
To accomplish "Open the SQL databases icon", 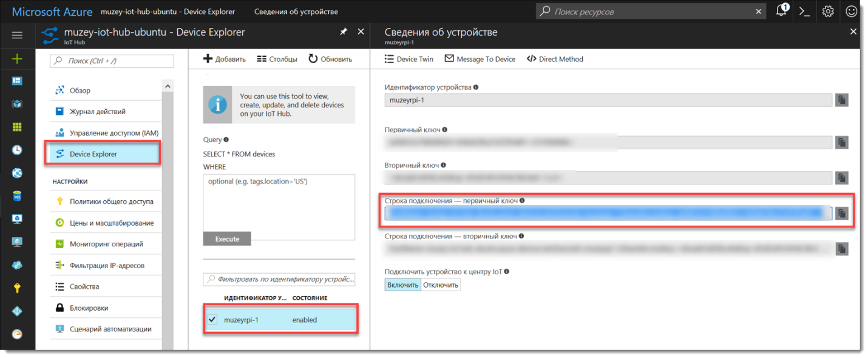I will (x=17, y=197).
